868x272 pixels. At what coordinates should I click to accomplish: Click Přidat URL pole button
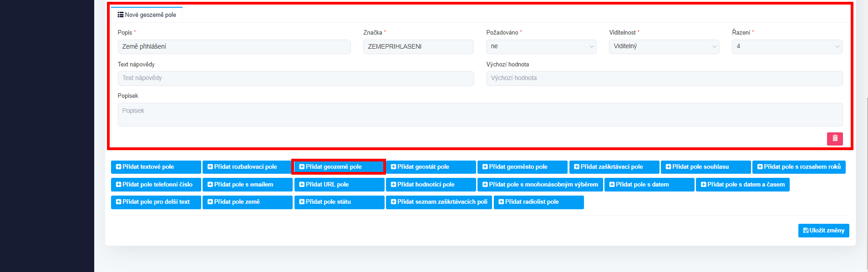pos(339,185)
